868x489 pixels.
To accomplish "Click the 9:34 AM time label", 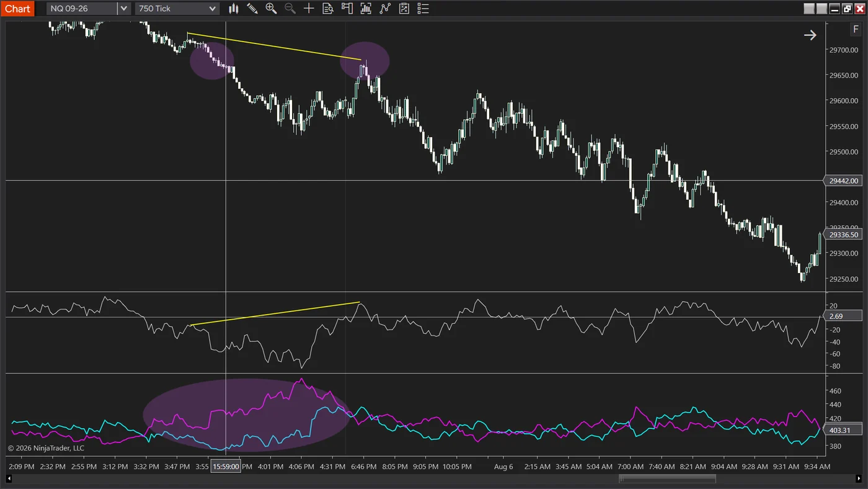I will click(817, 467).
